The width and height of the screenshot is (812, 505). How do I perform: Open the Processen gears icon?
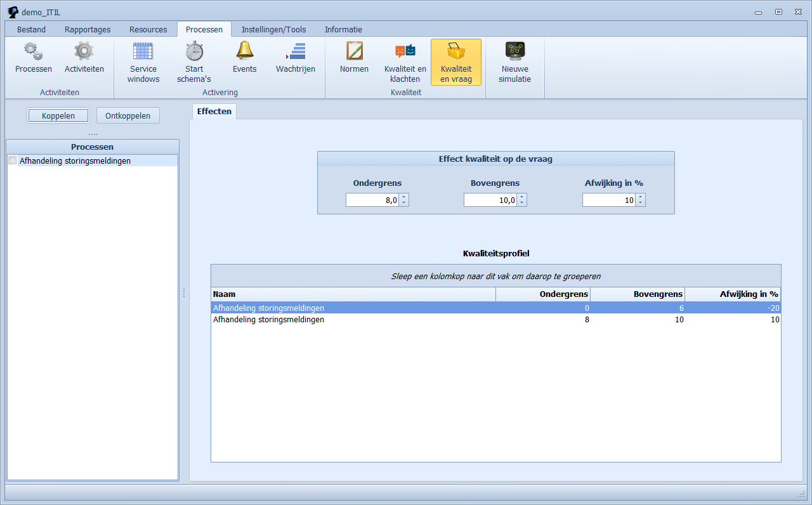[34, 51]
